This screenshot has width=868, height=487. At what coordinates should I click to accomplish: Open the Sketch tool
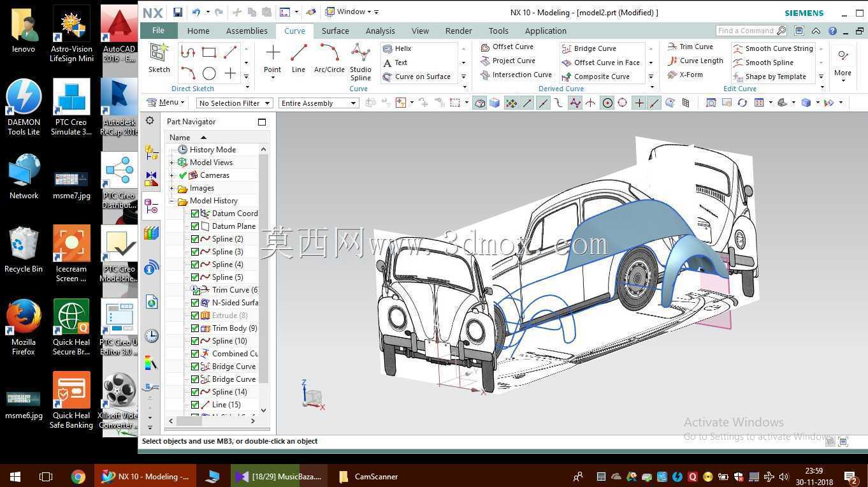click(x=159, y=58)
